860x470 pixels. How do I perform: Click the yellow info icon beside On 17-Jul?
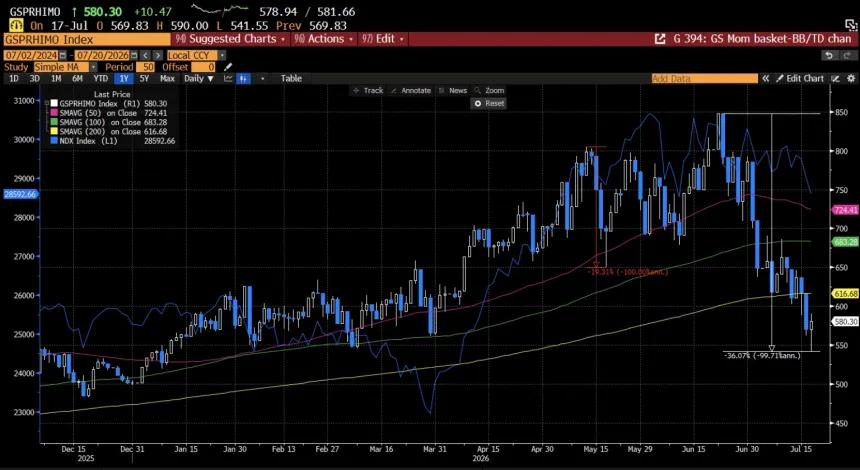coord(17,25)
